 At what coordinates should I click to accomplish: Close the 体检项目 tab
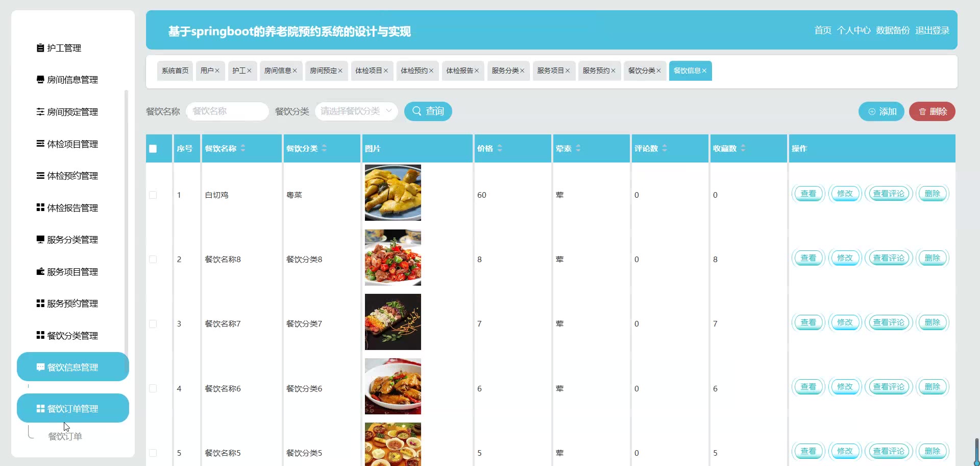point(386,71)
